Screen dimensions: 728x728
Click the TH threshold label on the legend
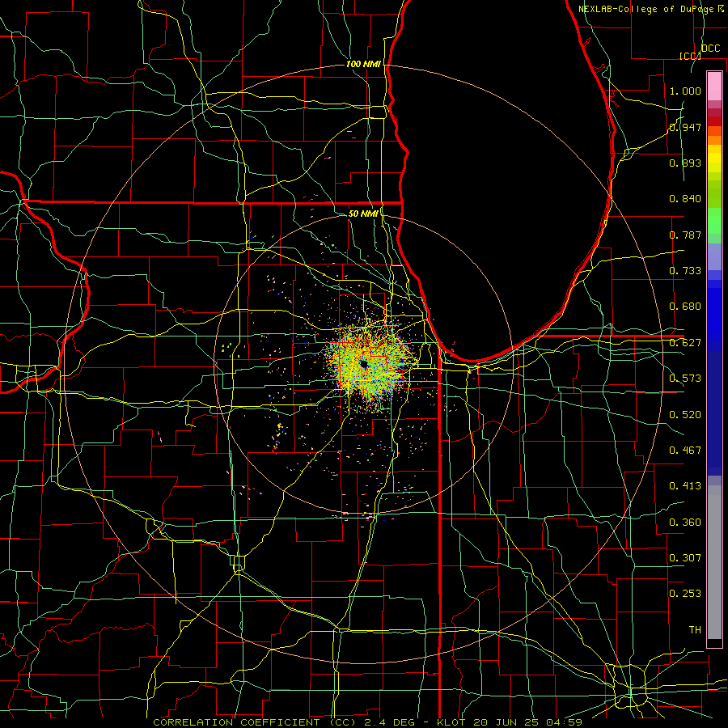(695, 630)
